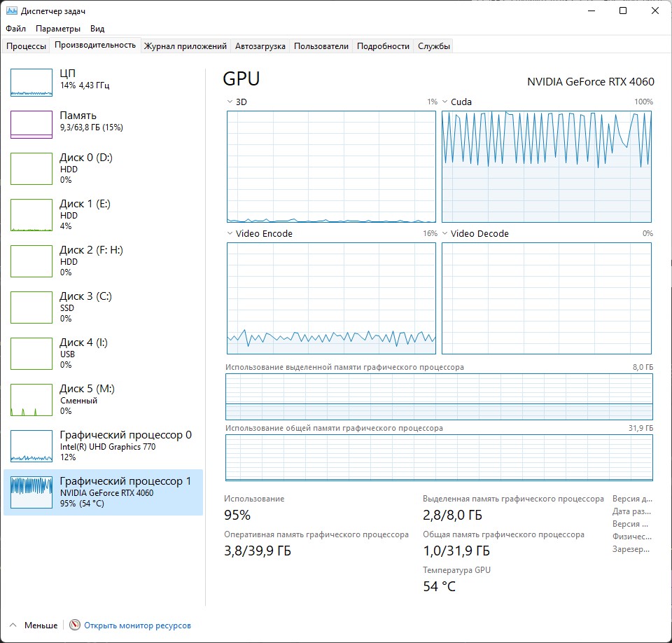This screenshot has height=643, width=672.
Task: Click 9,3/63,8 ГБ (15%) memory label
Action: 91,127
